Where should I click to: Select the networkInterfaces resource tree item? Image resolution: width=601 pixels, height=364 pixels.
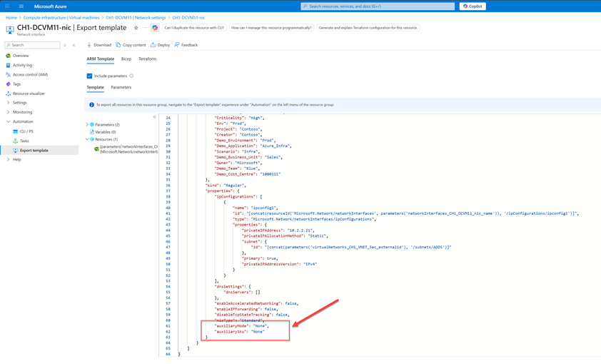(x=126, y=149)
